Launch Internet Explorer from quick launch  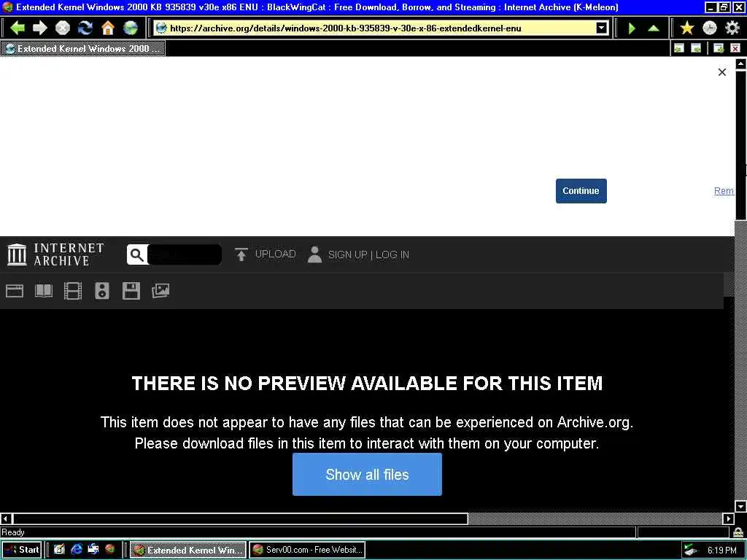76,550
